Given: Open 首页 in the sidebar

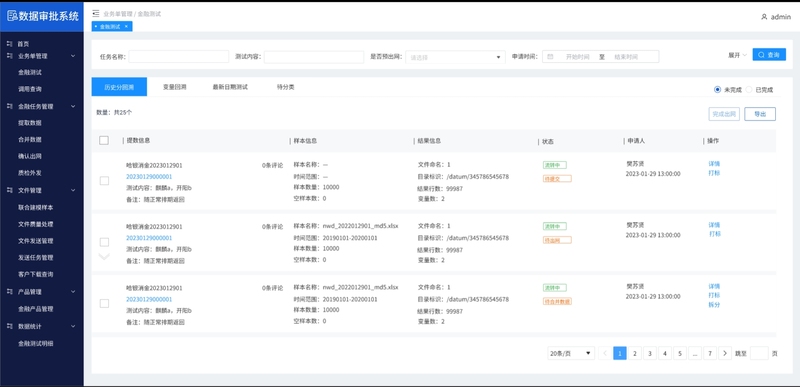Looking at the screenshot, I should (x=23, y=44).
